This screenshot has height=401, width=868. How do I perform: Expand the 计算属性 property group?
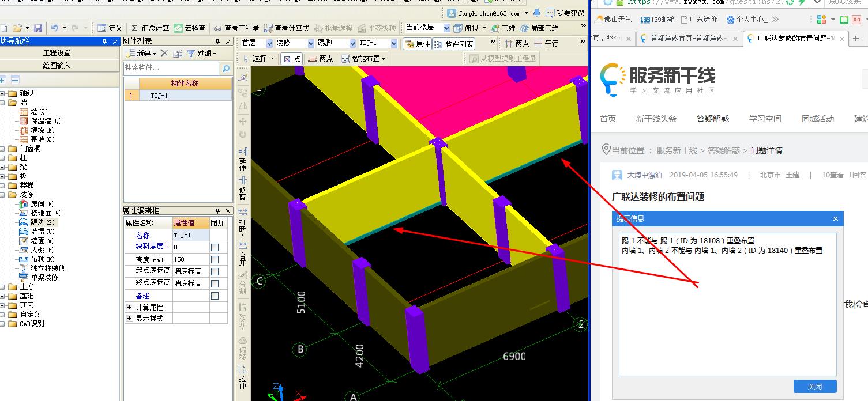pos(129,307)
